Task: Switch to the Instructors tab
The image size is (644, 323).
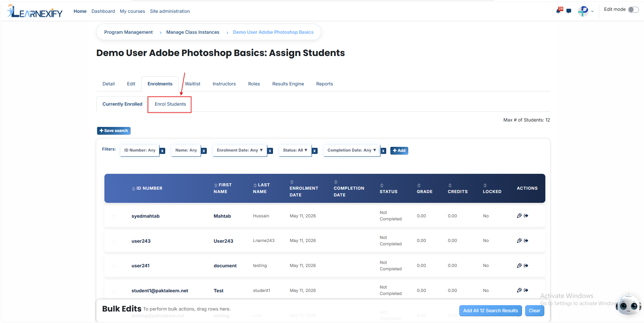Action: (x=224, y=84)
